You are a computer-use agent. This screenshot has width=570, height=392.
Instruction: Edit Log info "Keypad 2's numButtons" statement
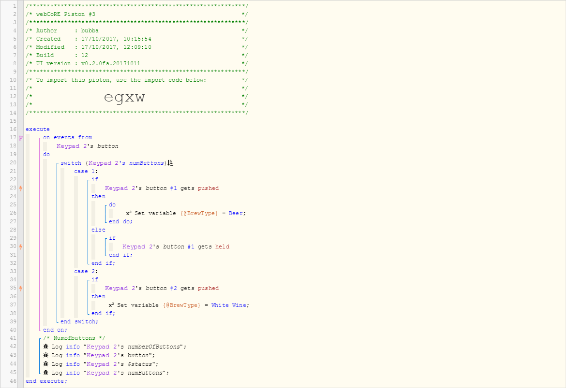point(106,373)
